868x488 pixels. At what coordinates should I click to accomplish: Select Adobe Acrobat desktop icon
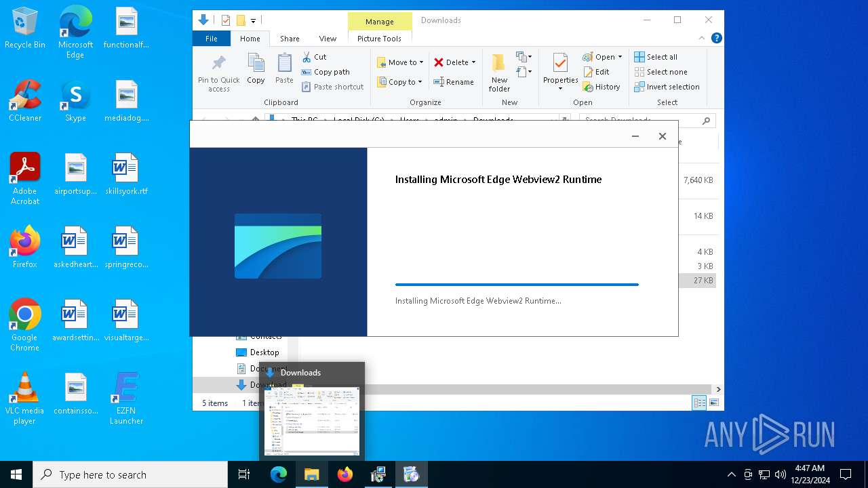tap(25, 179)
